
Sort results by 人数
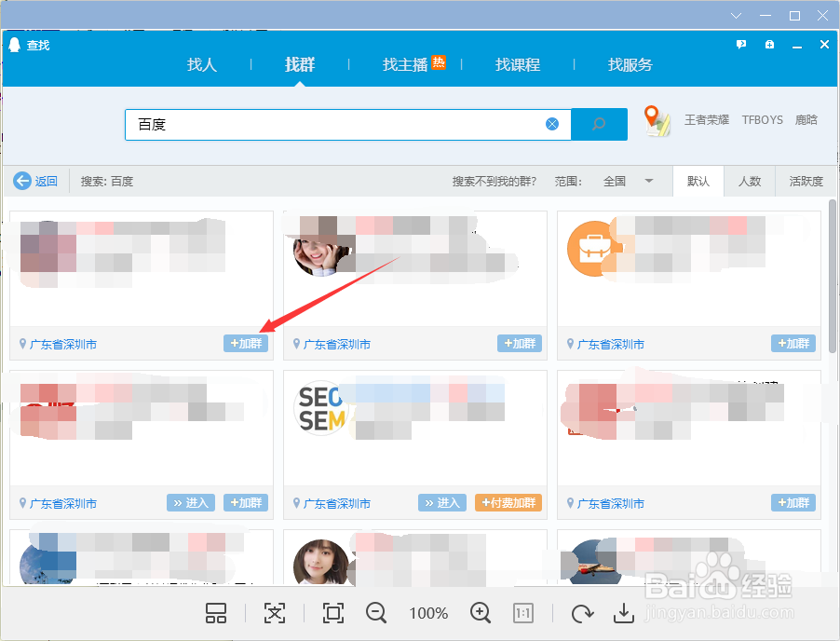(750, 182)
